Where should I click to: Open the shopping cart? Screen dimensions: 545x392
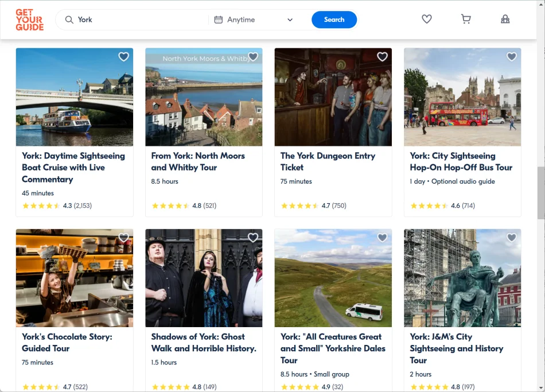tap(466, 20)
